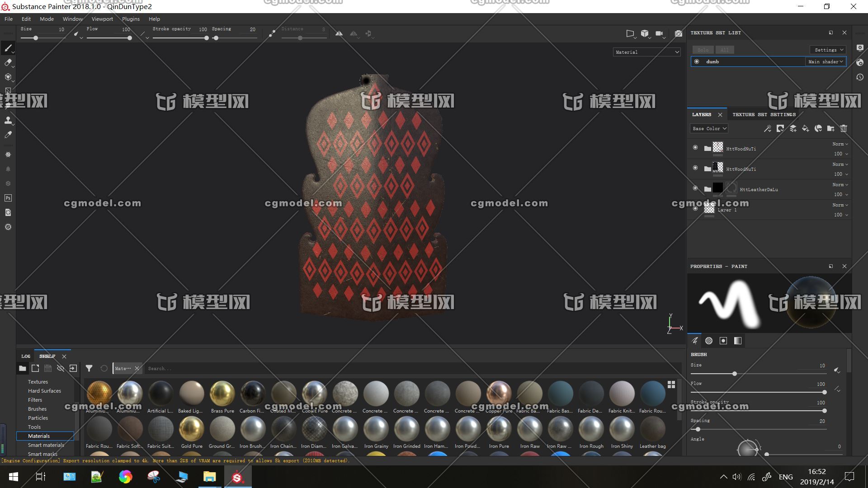Click the Export to Photoshop icon
Screen dimensions: 868x488
pos(8,198)
